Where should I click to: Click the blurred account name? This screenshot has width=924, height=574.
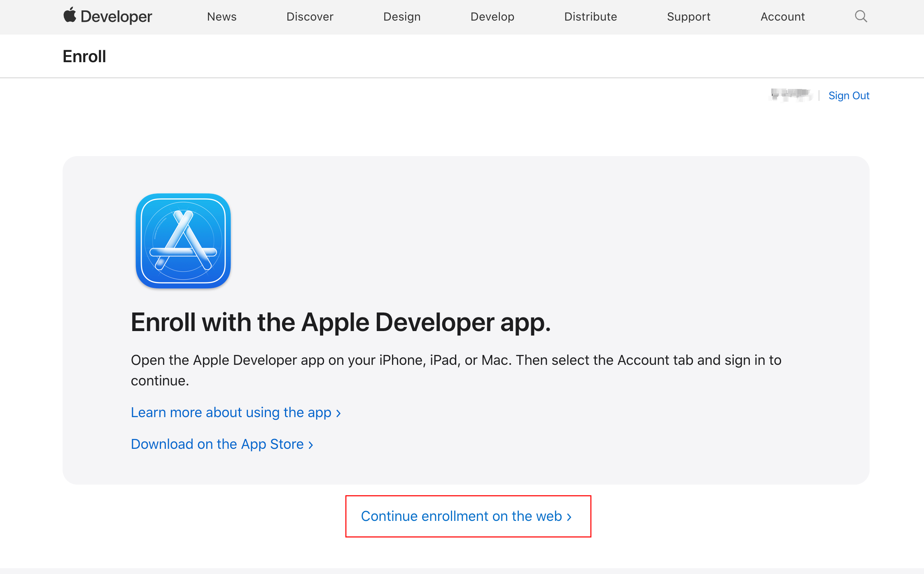coord(791,95)
